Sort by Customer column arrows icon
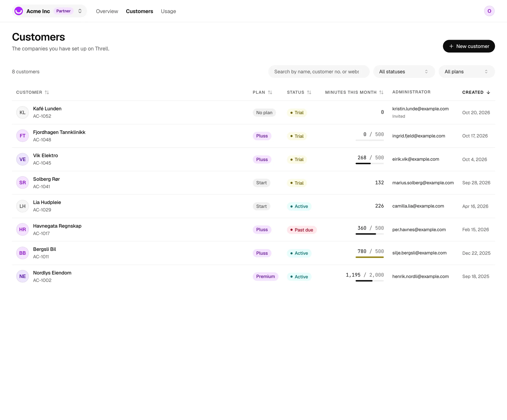Image resolution: width=507 pixels, height=420 pixels. [x=47, y=92]
